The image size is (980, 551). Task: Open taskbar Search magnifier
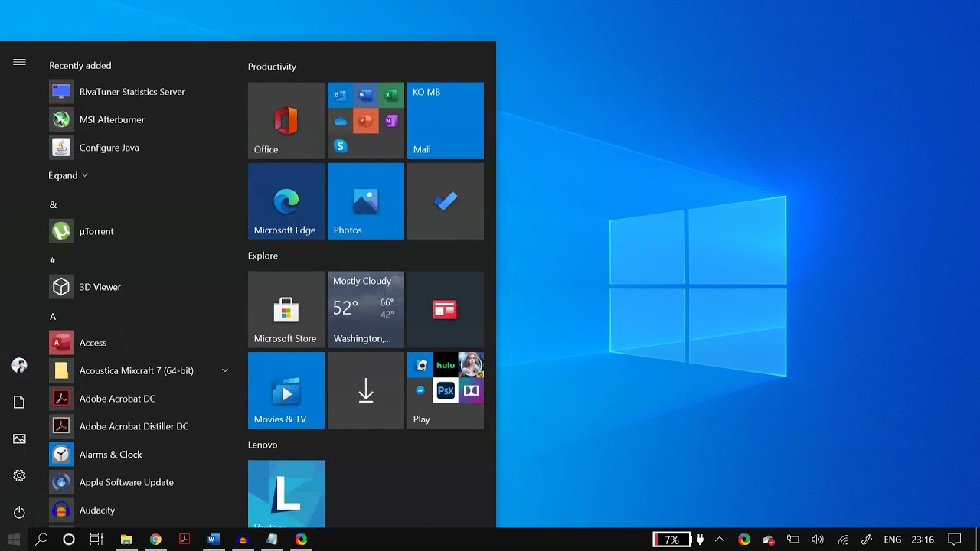[42, 540]
